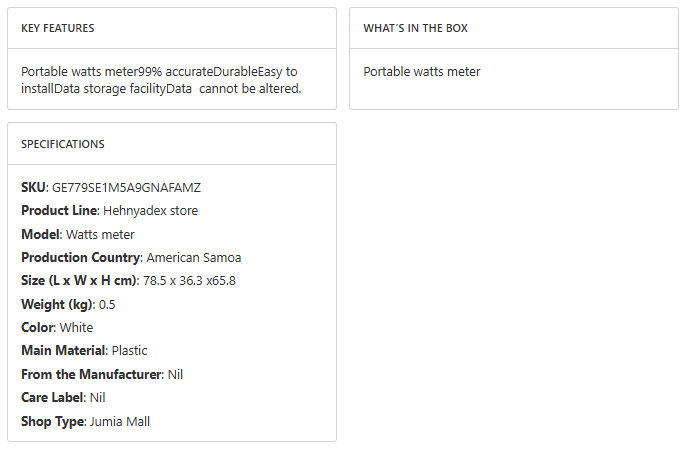686x452 pixels.
Task: Click the 'Product Line' label
Action: pos(58,211)
